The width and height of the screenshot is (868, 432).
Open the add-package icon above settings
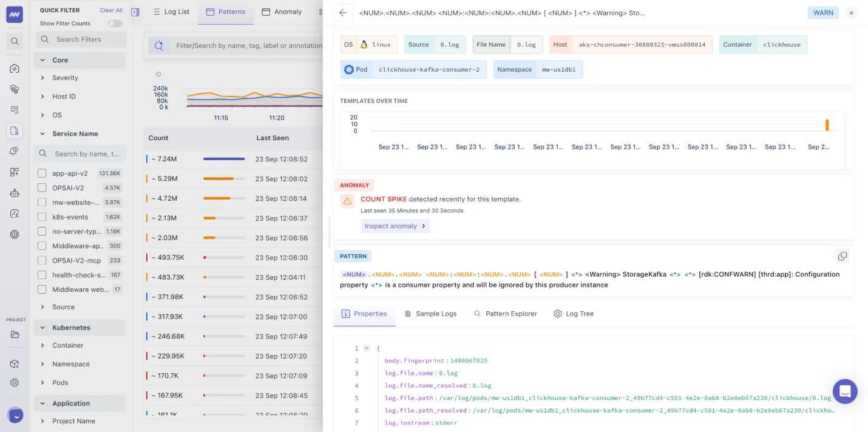15,364
